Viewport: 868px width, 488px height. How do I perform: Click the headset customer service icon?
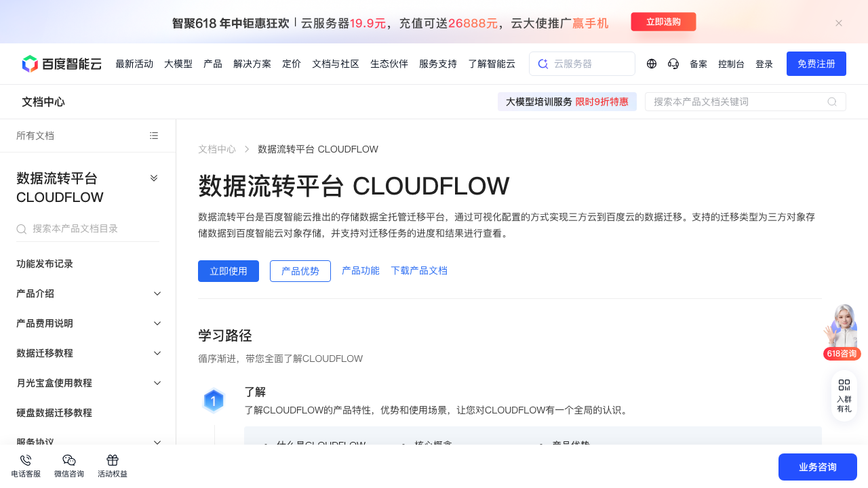[x=673, y=64]
